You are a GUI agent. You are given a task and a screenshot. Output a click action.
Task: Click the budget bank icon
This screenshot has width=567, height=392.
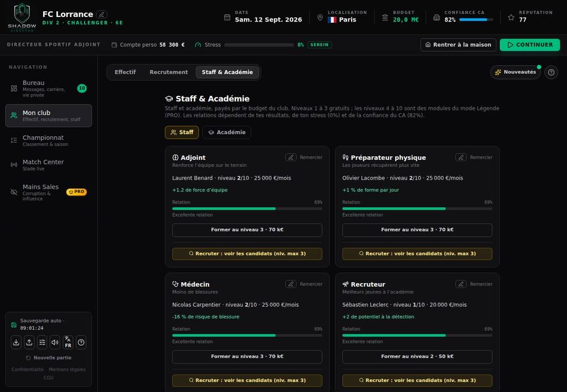[385, 18]
